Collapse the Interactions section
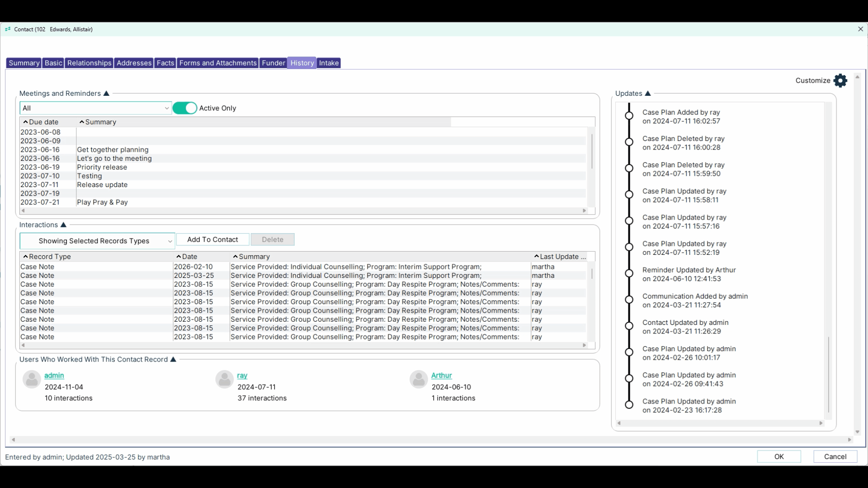This screenshot has width=868, height=488. (63, 225)
